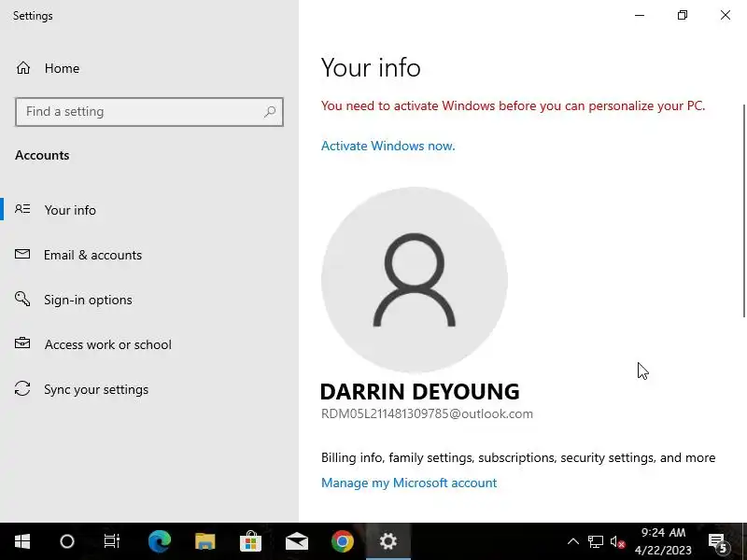The width and height of the screenshot is (747, 560).
Task: Click the Your info person-list icon
Action: [x=22, y=209]
